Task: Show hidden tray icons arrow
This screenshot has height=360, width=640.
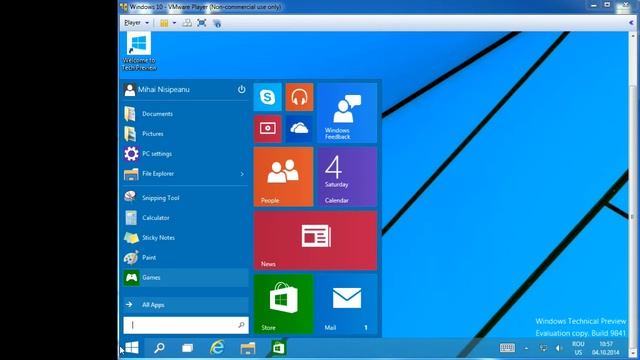Action: [x=526, y=348]
